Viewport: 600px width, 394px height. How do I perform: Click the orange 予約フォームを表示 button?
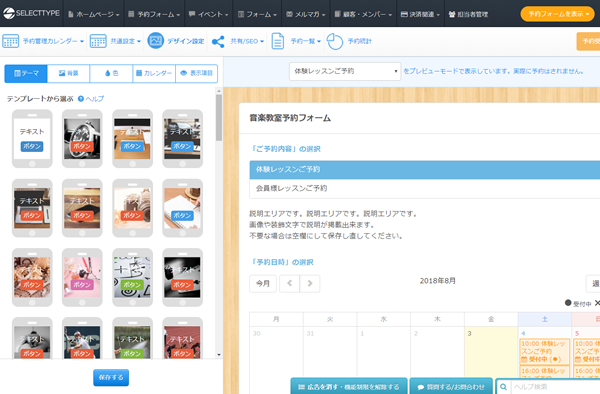[x=557, y=14]
